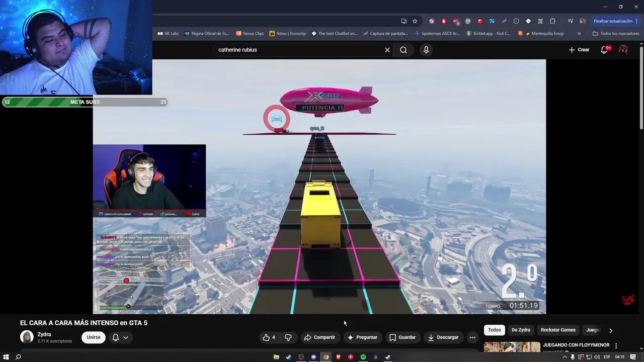The width and height of the screenshot is (644, 362).
Task: Like the video with the thumbs-up button
Action: tap(269, 337)
